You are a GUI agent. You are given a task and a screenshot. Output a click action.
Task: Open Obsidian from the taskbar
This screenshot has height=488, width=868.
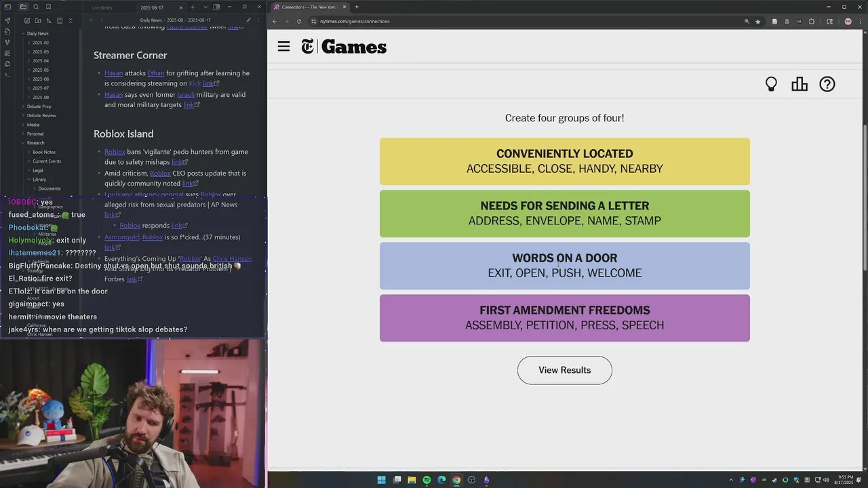pos(486,480)
